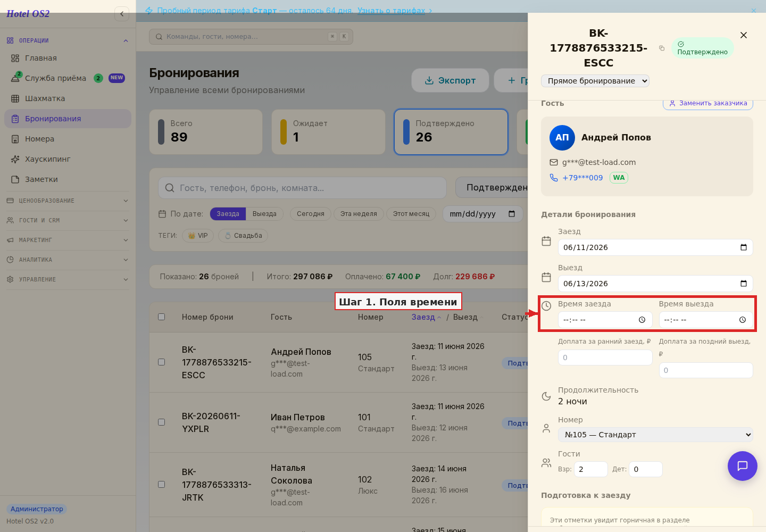Open room dropdown №105 — Стандарт
This screenshot has height=532, width=766.
655,435
